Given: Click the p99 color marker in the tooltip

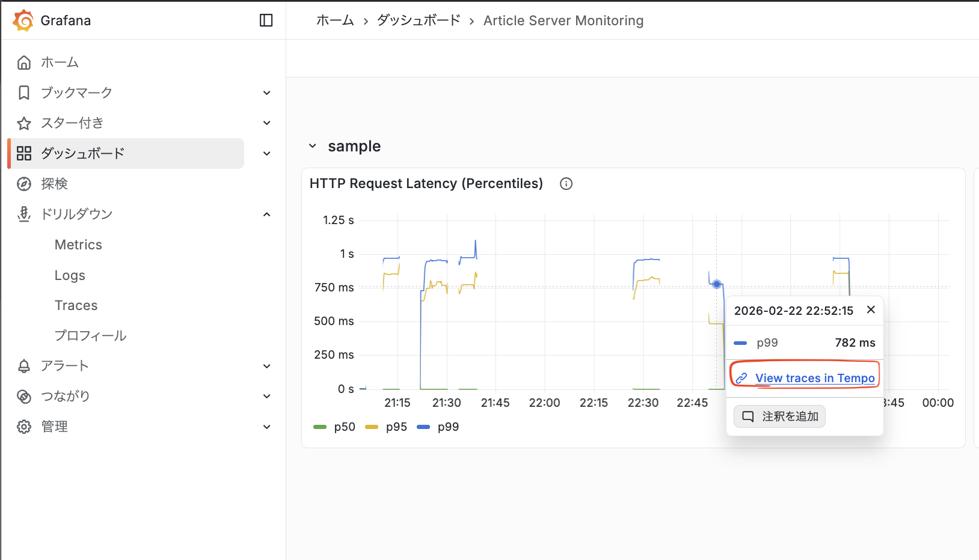Looking at the screenshot, I should 741,342.
